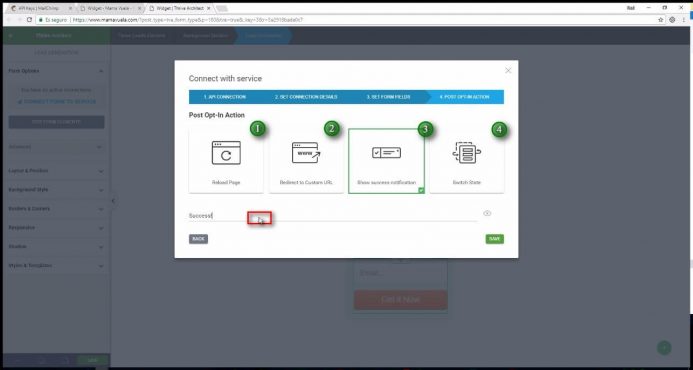Expand the Styles & Templates section
The width and height of the screenshot is (693, 370).
56,266
